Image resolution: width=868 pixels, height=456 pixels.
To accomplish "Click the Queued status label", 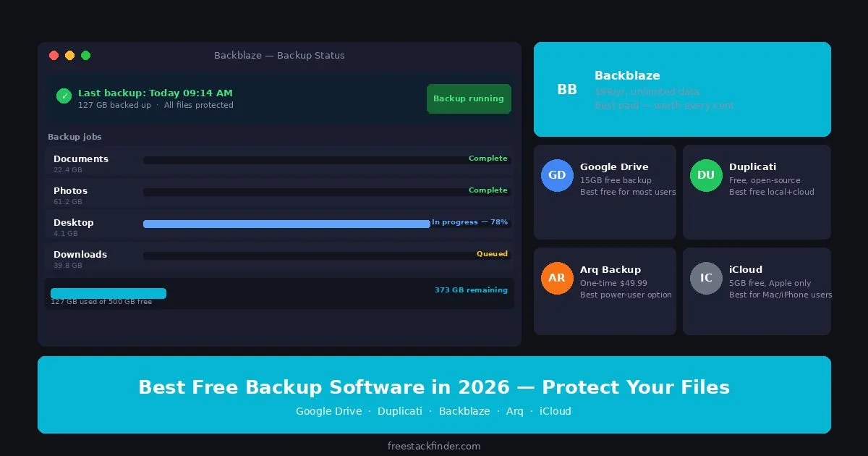I will 492,253.
